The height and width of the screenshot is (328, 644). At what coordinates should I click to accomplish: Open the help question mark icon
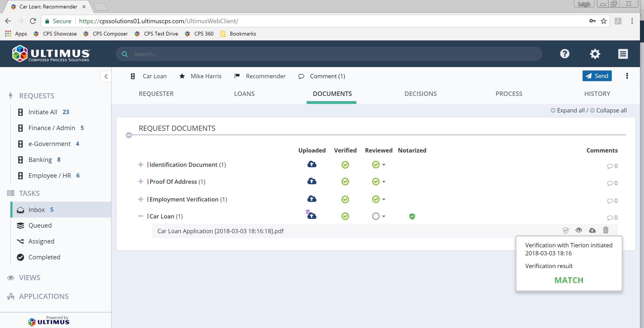point(564,54)
